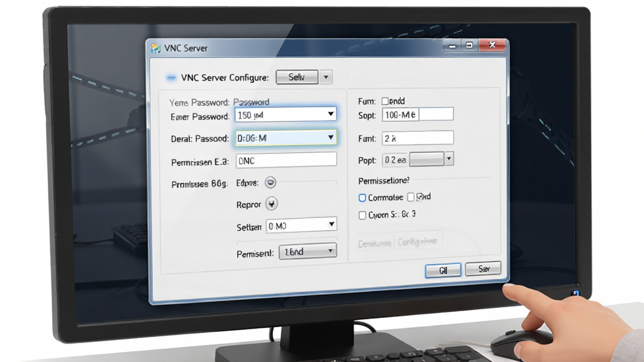Minimize the VNC Server window
This screenshot has height=362, width=644.
tap(452, 45)
